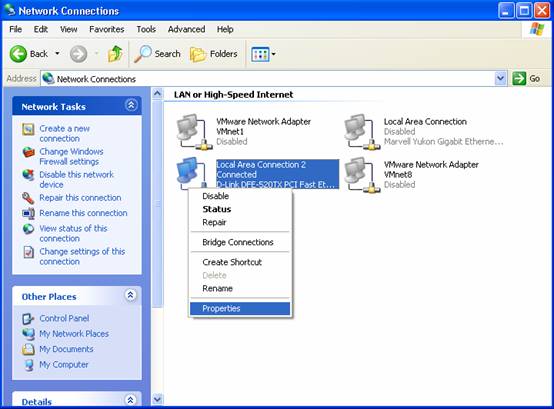Open Back history dropdown arrow
This screenshot has height=409, width=554.
coord(57,54)
